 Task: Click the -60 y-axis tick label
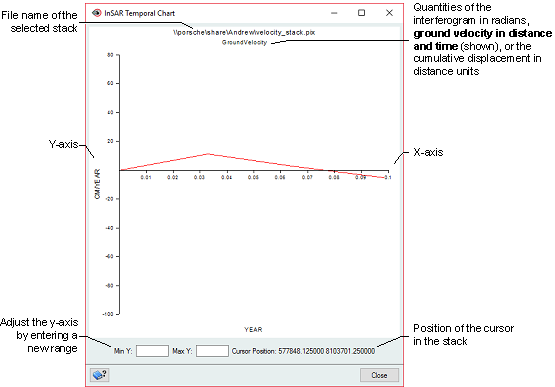pyautogui.click(x=109, y=256)
